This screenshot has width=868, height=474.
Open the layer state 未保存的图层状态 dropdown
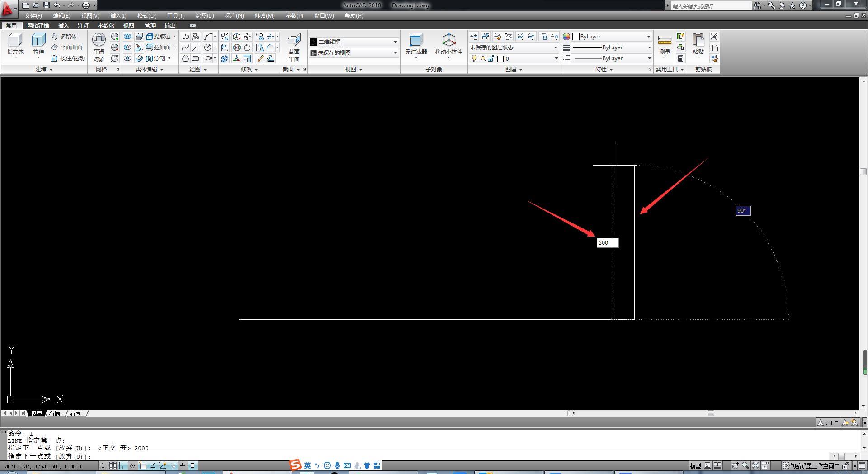tap(514, 47)
